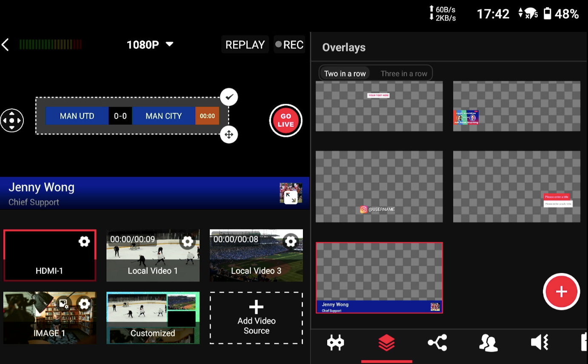Viewport: 588px width, 364px height.
Task: Switch to Two in a row view
Action: pyautogui.click(x=345, y=74)
